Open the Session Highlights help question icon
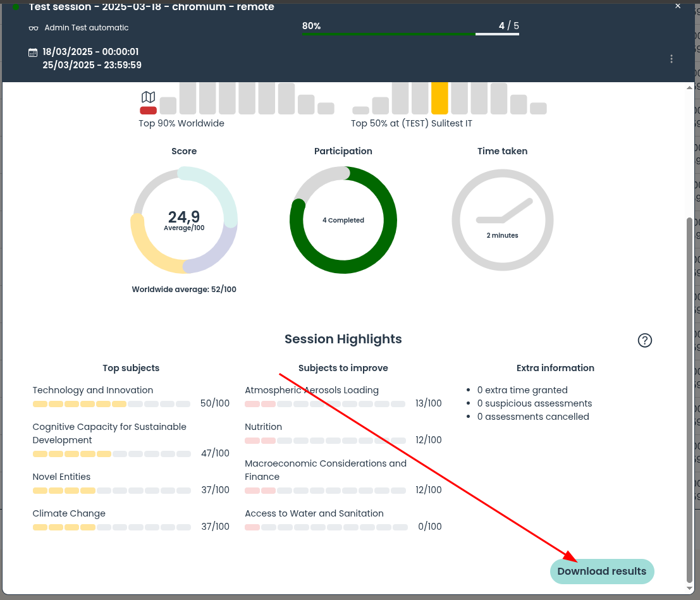The height and width of the screenshot is (600, 700). pos(644,340)
